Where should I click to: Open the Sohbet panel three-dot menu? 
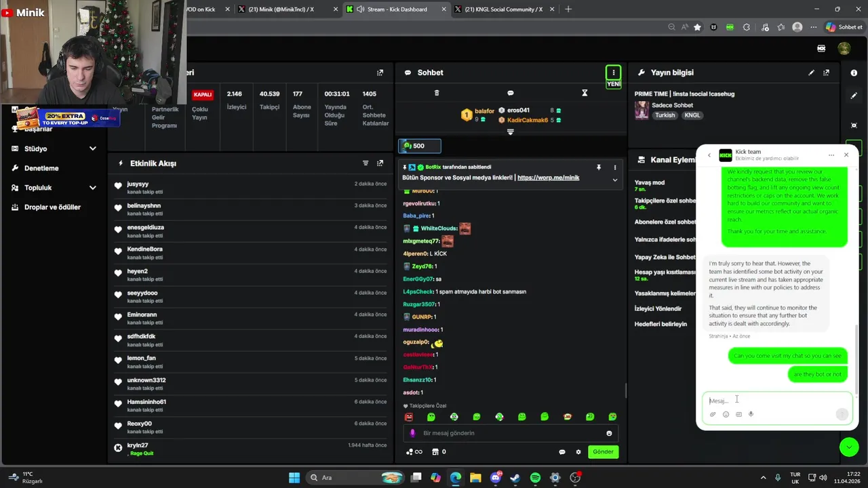[x=613, y=73]
